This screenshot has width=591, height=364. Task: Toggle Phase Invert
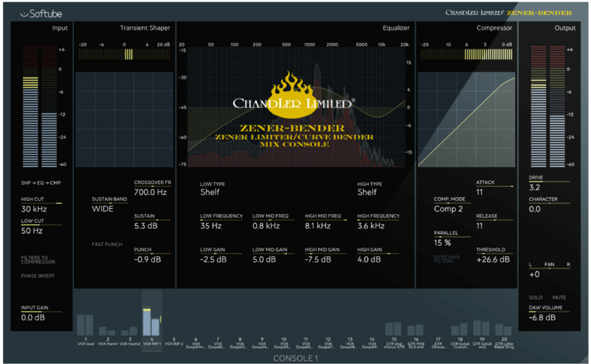click(37, 276)
